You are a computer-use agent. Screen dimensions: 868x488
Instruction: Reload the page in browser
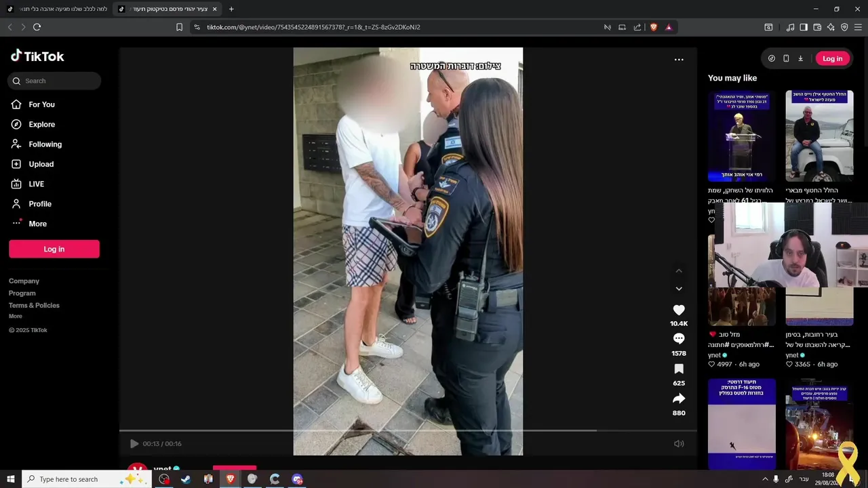37,27
